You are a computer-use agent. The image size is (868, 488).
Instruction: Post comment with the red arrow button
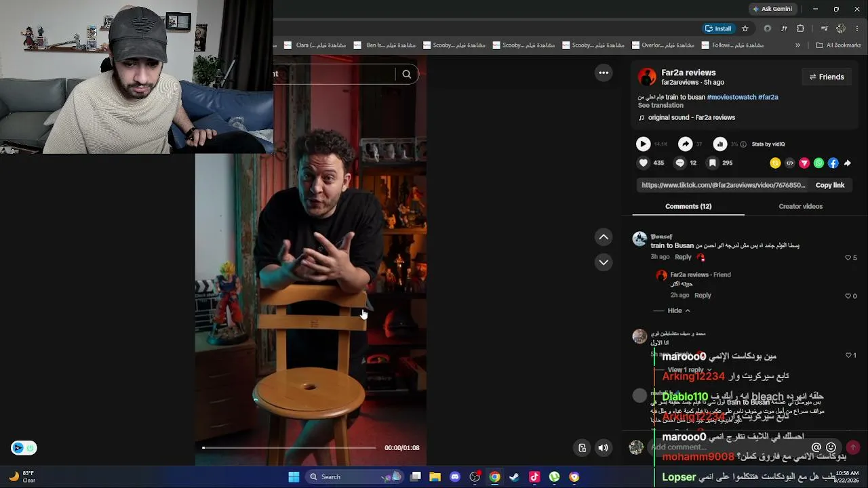click(x=853, y=447)
